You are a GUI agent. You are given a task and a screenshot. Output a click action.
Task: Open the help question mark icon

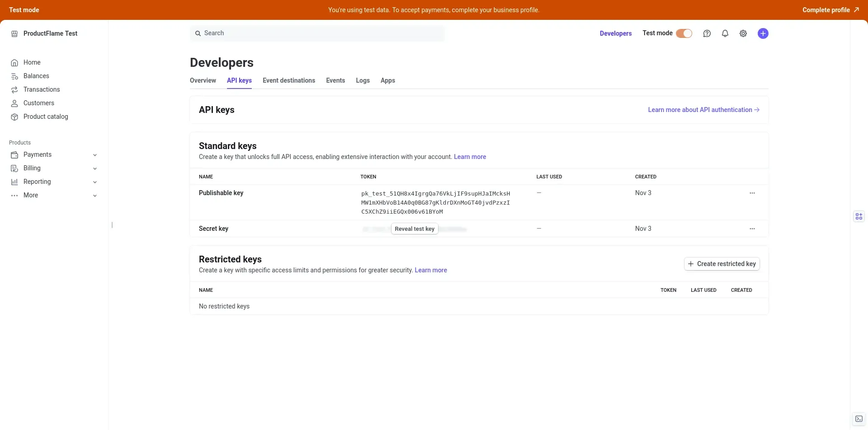coord(707,33)
